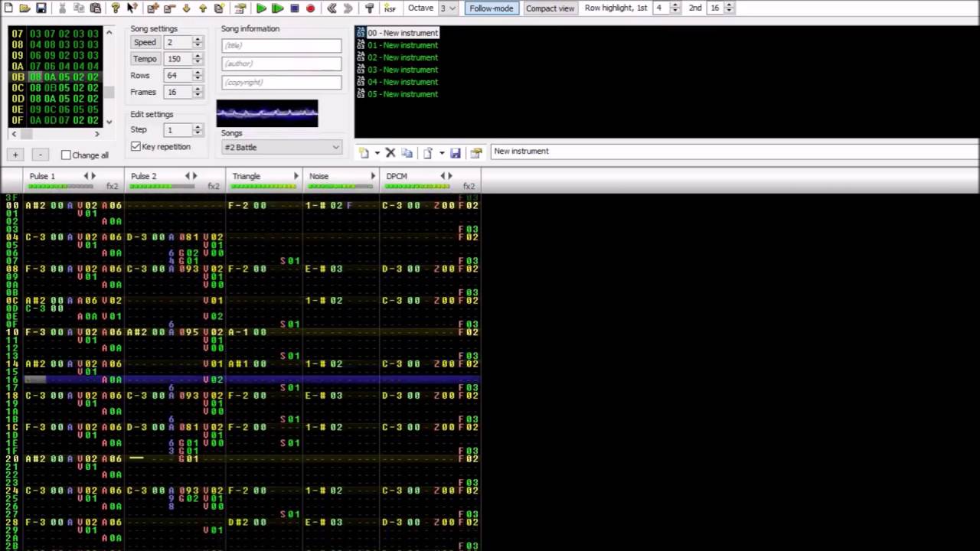Screen dimensions: 980x551
Task: Copy selection via the main toolbar copy icon
Action: coord(79,8)
